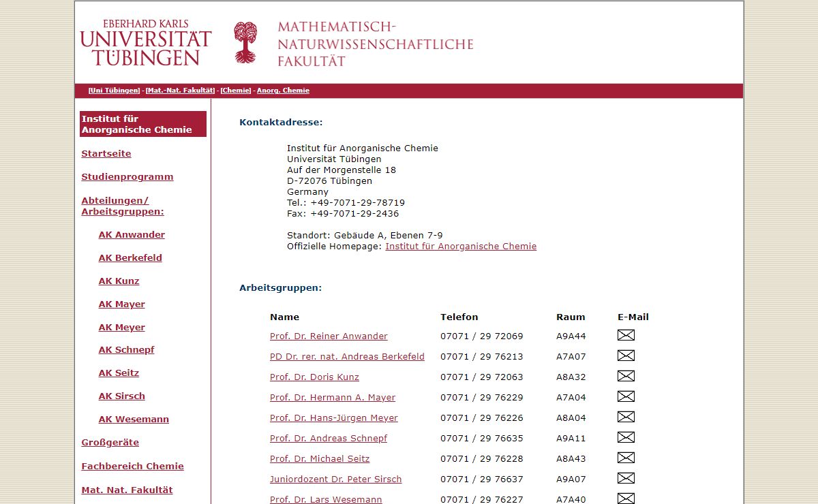Open Großgeräte sidebar link
This screenshot has width=818, height=504.
(110, 443)
